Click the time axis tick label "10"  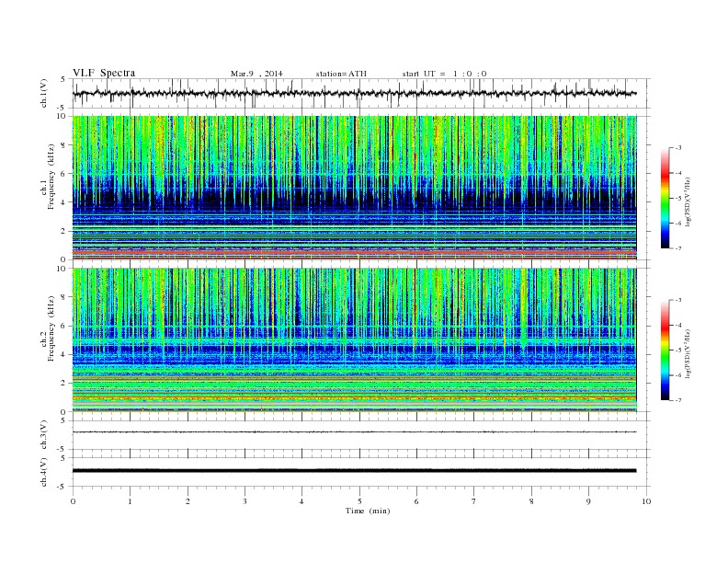[x=646, y=501]
